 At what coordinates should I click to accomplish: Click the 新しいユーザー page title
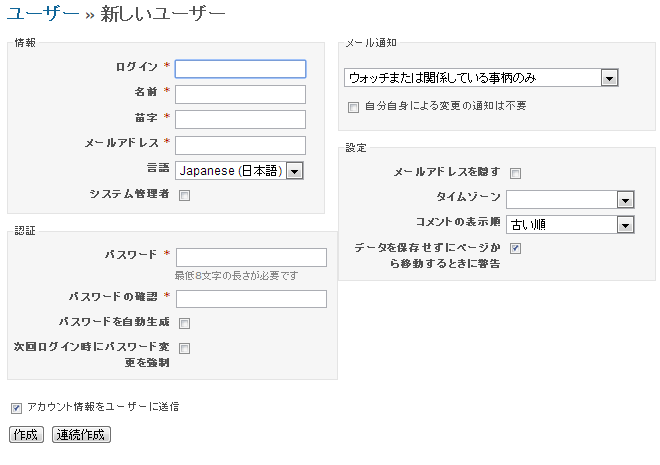[x=162, y=14]
